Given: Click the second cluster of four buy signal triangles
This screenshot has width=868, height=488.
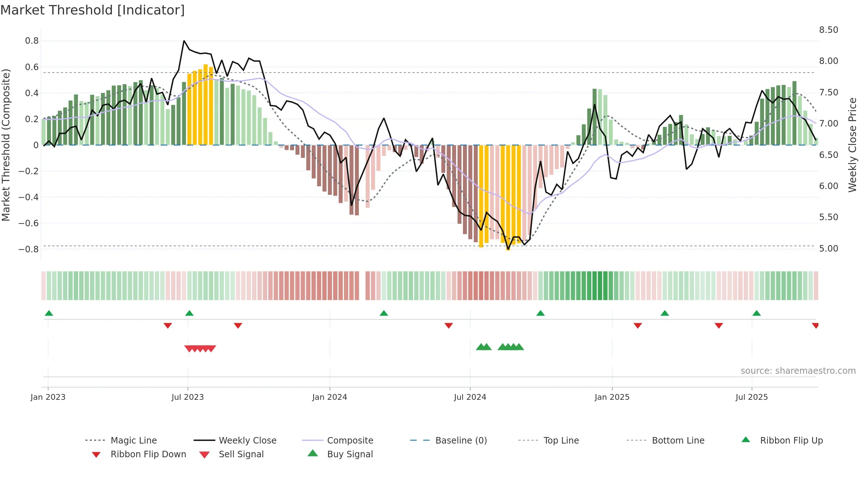Looking at the screenshot, I should coord(511,347).
